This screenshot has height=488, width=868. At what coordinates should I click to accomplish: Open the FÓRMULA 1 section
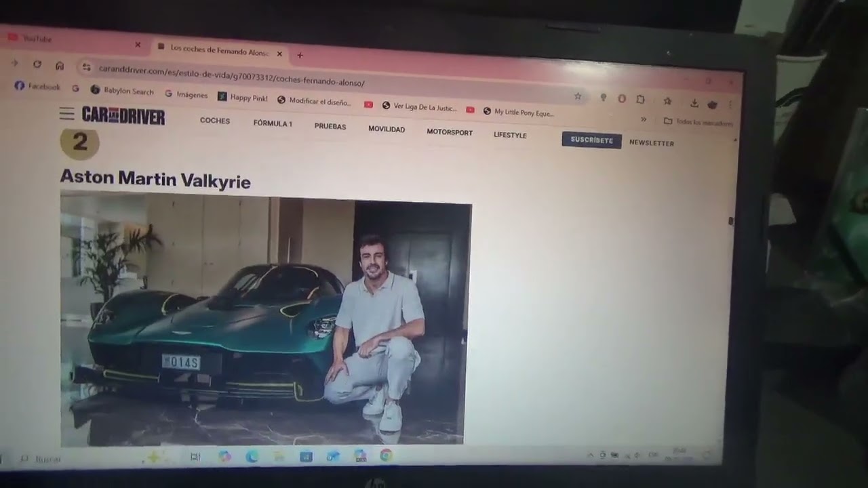tap(273, 123)
